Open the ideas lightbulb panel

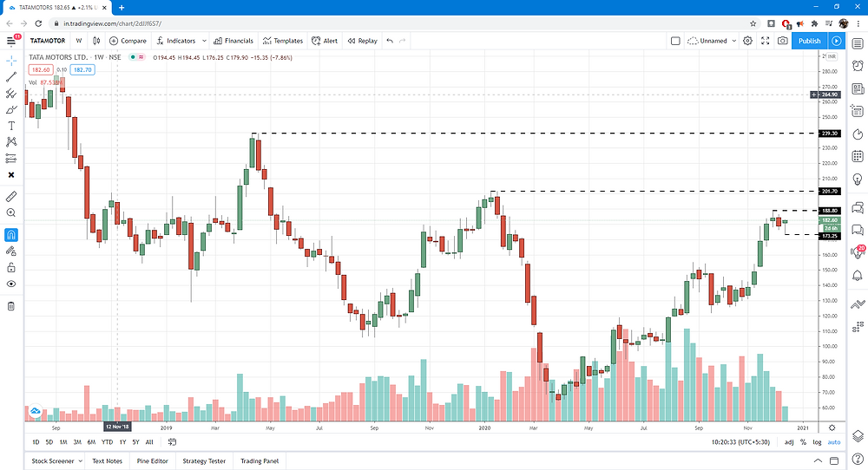(858, 180)
